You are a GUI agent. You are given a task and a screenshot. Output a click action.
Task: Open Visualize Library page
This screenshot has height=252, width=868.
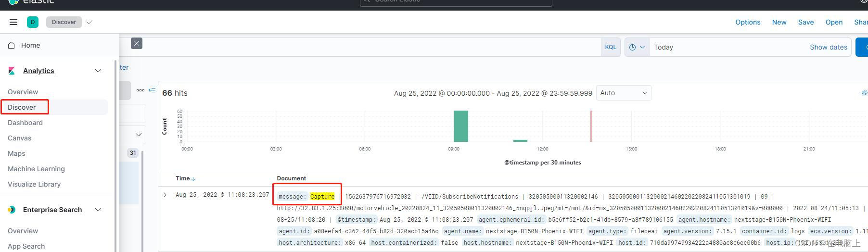(34, 184)
